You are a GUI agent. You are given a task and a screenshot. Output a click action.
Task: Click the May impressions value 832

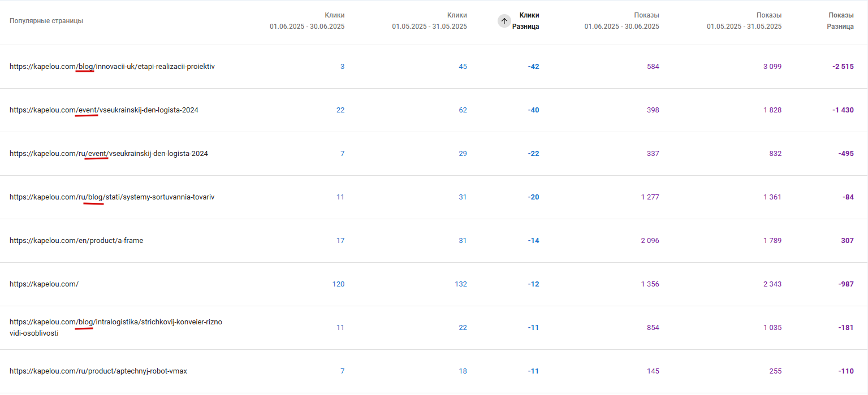[x=775, y=154]
